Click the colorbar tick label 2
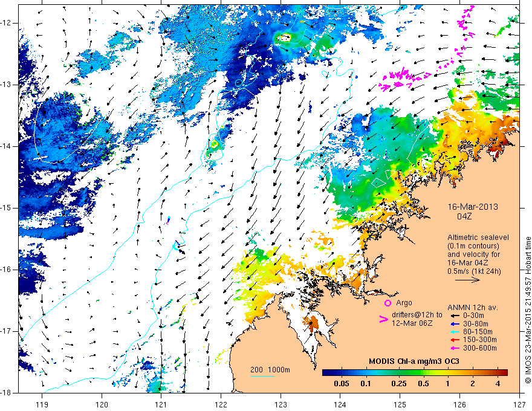Viewport: 532px width, 411px height. [473, 384]
